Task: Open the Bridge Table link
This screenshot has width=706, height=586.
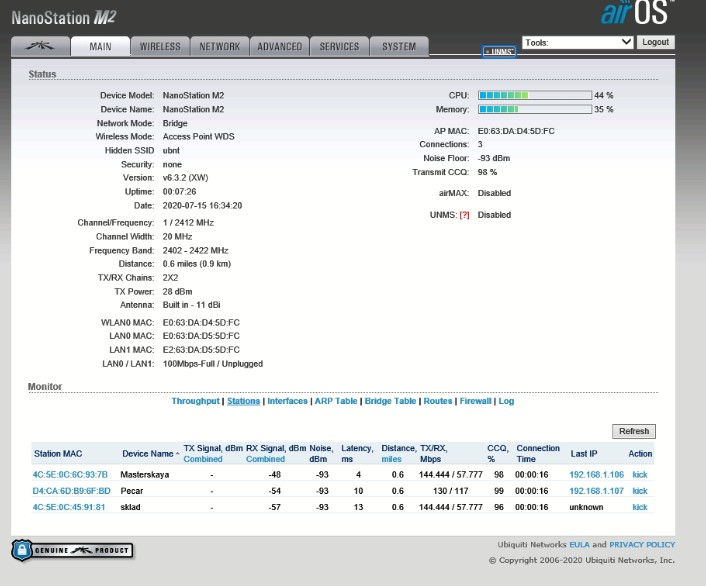Action: 390,401
